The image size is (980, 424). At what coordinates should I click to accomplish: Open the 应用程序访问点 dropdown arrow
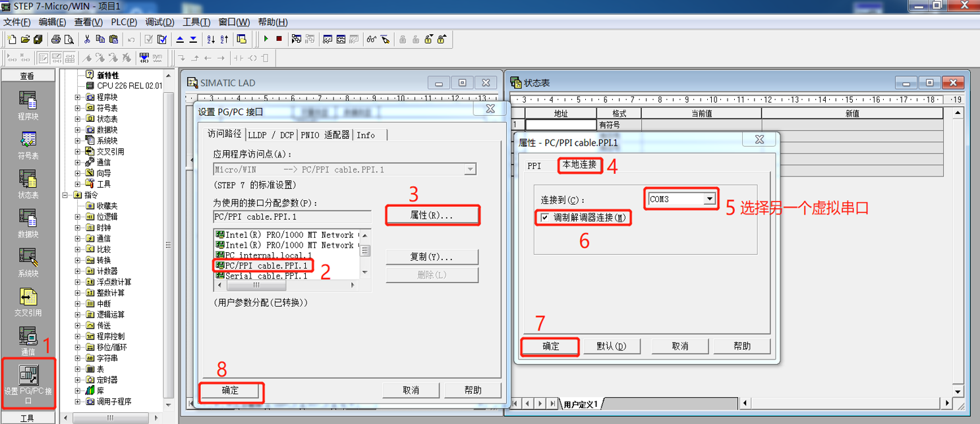pos(470,169)
